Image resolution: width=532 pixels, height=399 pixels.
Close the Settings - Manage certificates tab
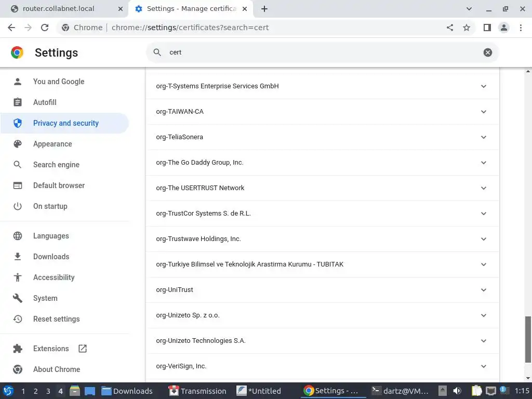click(245, 9)
